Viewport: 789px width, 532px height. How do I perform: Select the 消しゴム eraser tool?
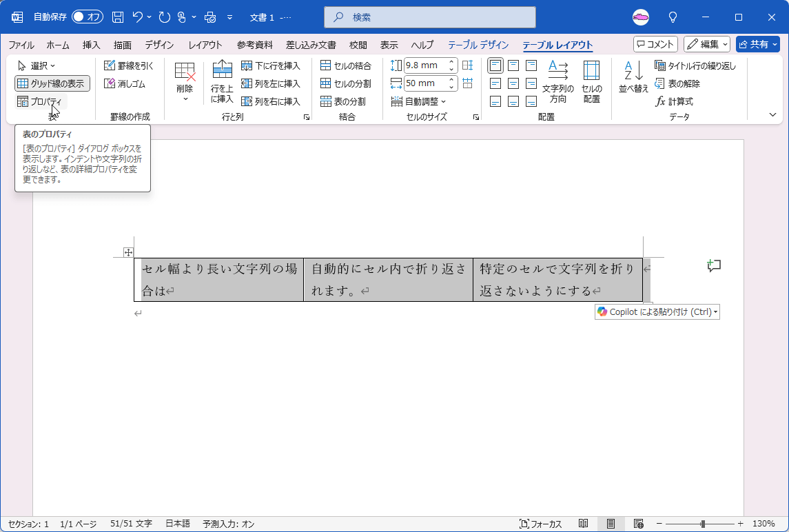tap(125, 83)
